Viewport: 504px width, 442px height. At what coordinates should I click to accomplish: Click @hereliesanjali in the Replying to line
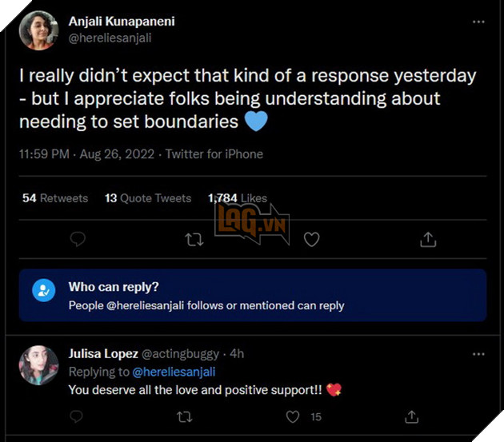click(174, 371)
